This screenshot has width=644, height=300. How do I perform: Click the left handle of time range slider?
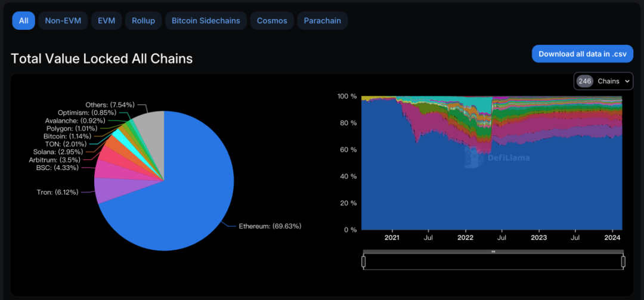tap(364, 262)
